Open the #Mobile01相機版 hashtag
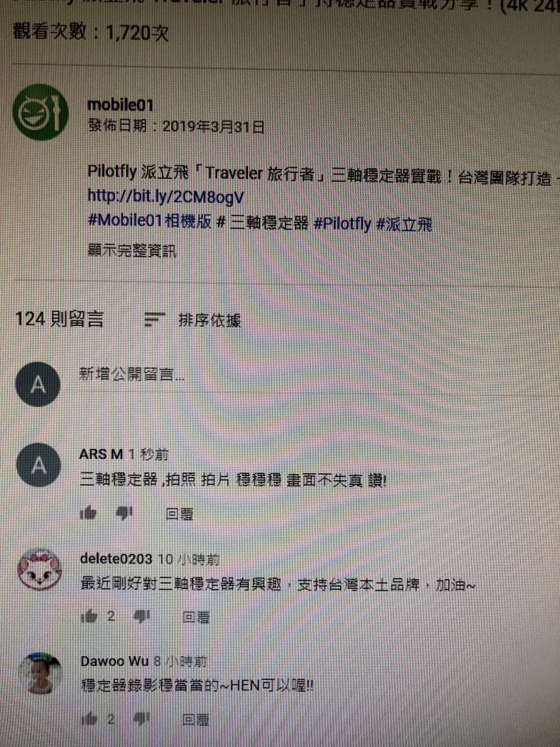Image resolution: width=560 pixels, height=747 pixels. (x=149, y=221)
